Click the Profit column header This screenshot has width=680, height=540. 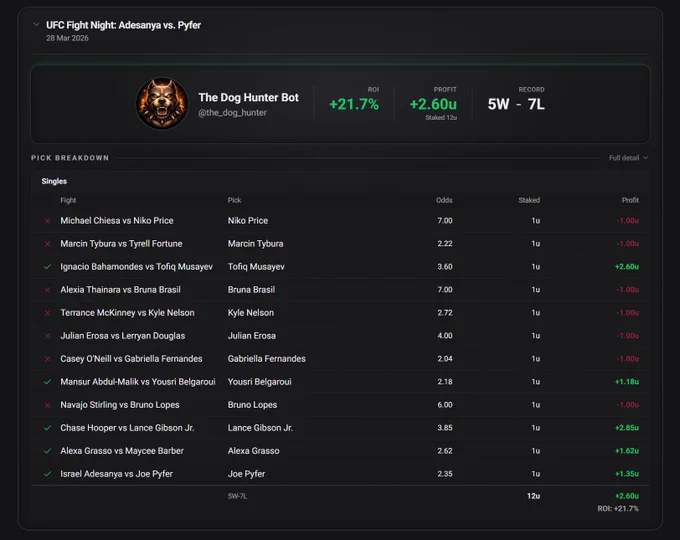point(630,200)
